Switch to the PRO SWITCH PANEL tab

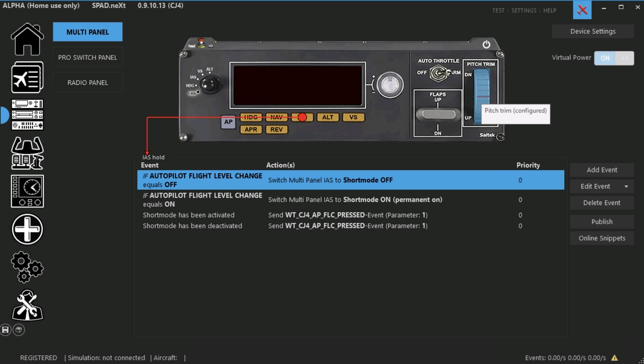click(88, 57)
